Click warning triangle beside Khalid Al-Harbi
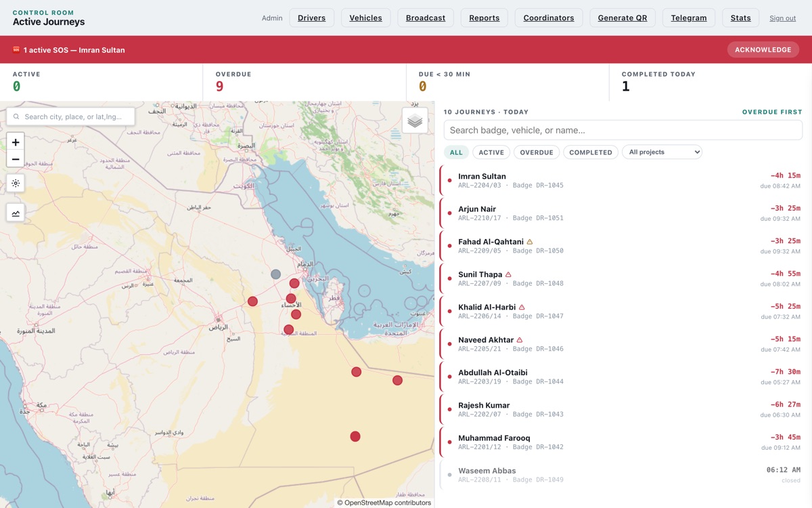812x508 pixels. tap(522, 308)
